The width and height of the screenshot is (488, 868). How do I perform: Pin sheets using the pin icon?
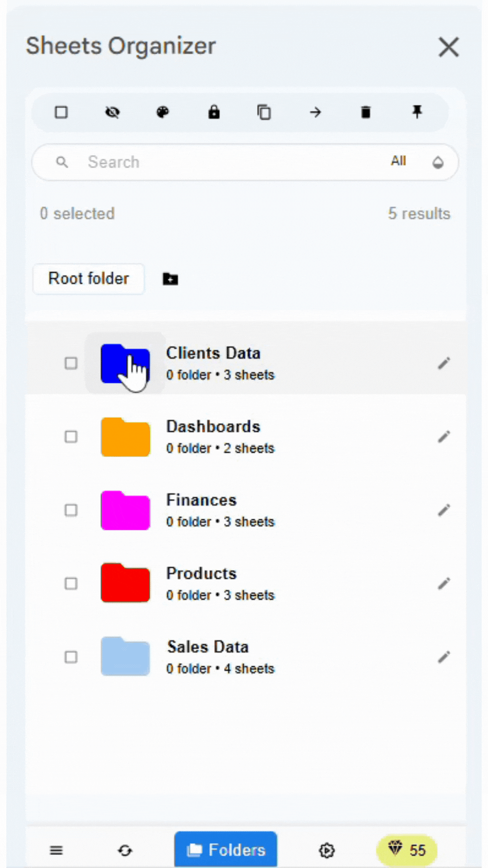tap(417, 112)
